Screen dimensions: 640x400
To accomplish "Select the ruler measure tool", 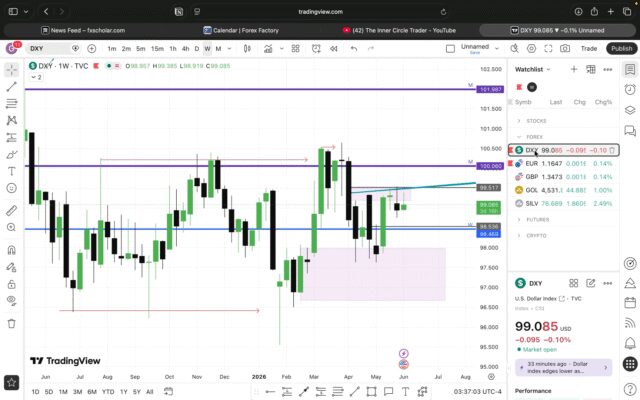I will [x=11, y=211].
